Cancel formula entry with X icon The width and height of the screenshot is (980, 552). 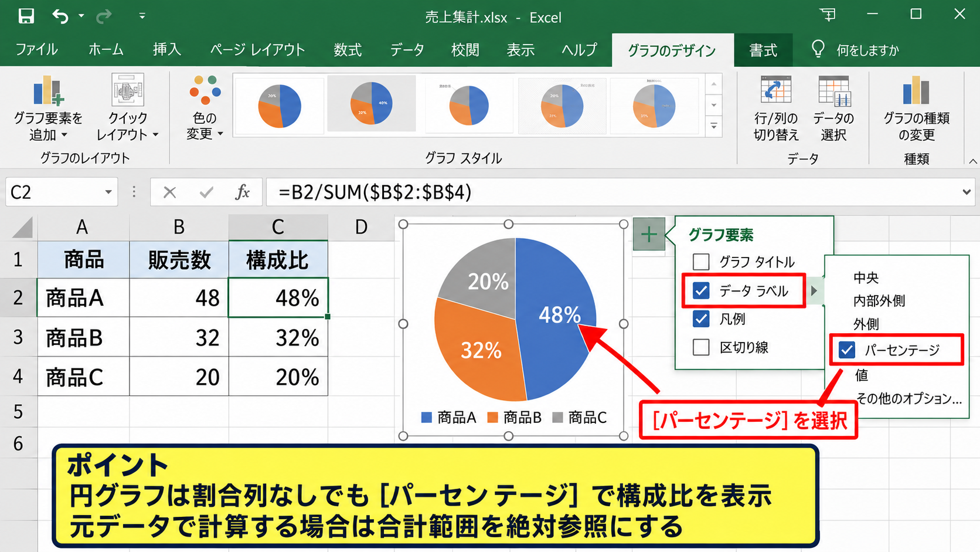pos(170,192)
